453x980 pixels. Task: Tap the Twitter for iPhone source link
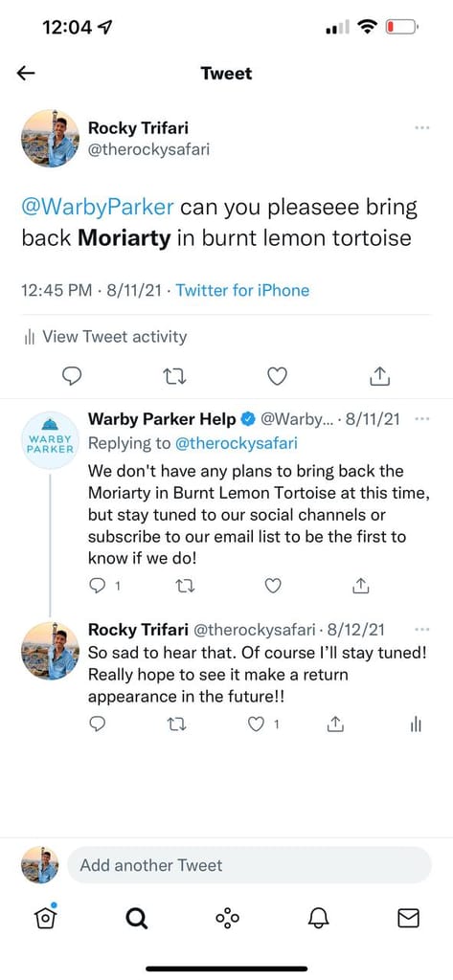tap(242, 291)
